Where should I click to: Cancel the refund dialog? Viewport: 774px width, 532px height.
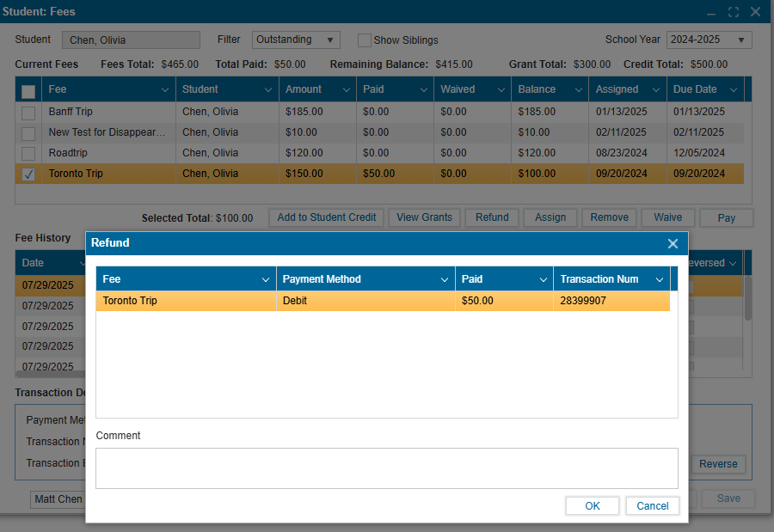pos(652,506)
